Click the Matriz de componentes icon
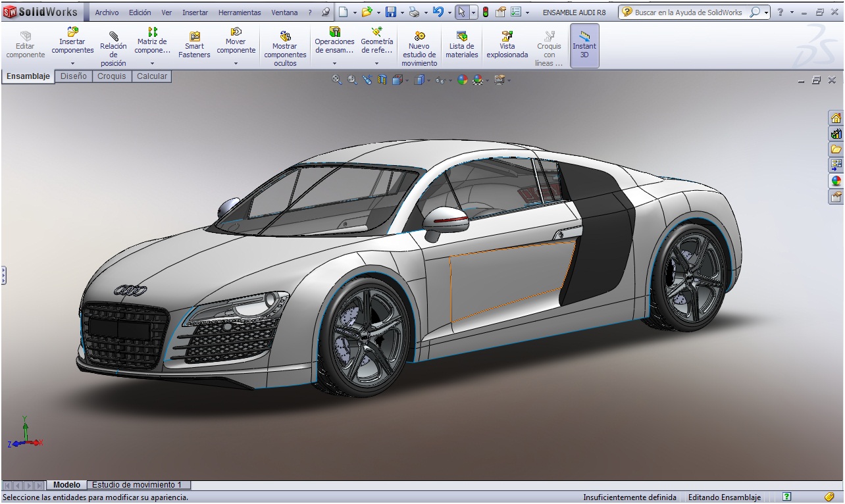This screenshot has height=504, width=845. point(153,32)
